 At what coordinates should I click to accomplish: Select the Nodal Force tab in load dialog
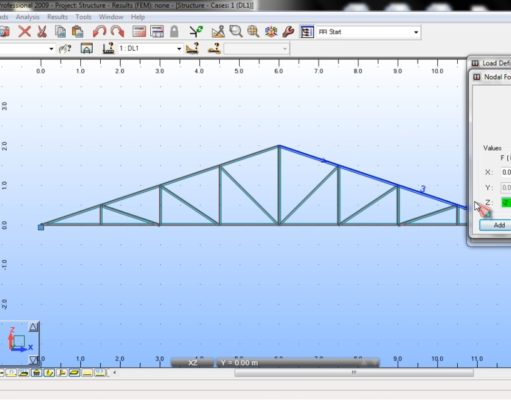coord(492,77)
